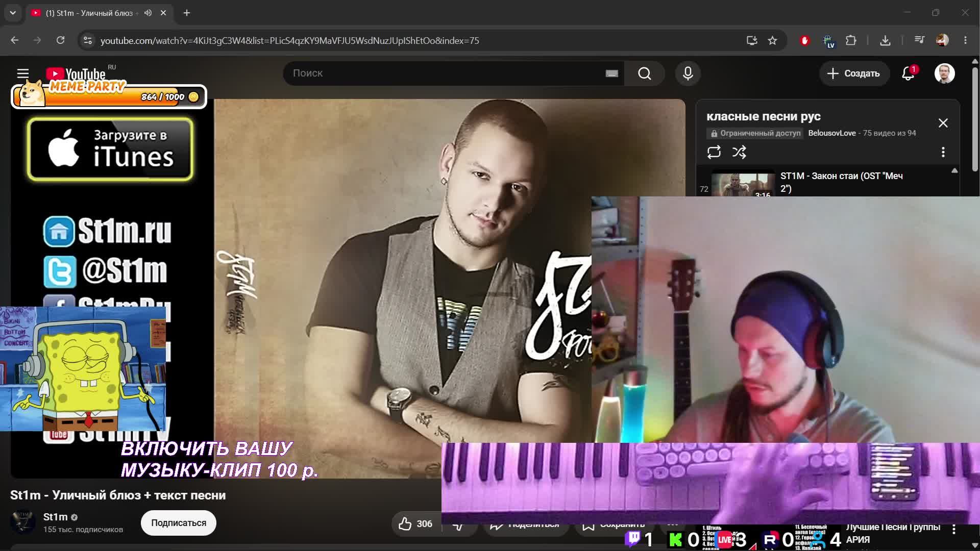980x551 pixels.
Task: Open Chrome three-dot menu
Action: coord(965,40)
